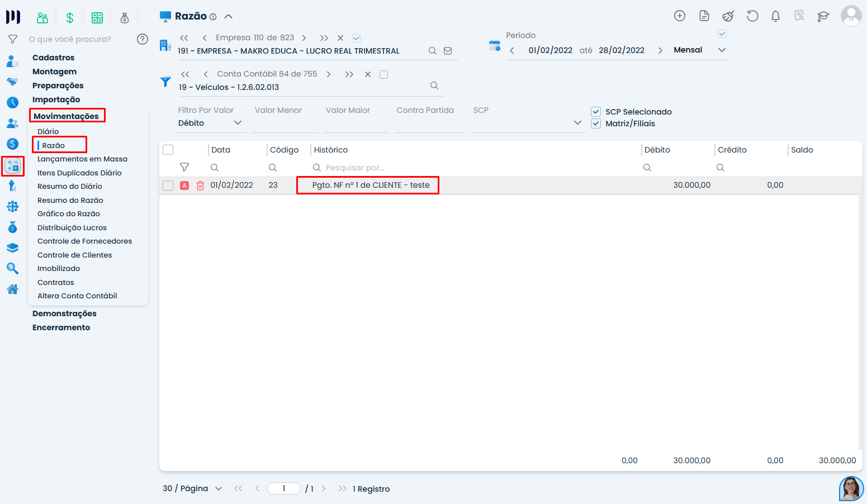Click the document report icon in header
This screenshot has width=867, height=504.
click(704, 16)
